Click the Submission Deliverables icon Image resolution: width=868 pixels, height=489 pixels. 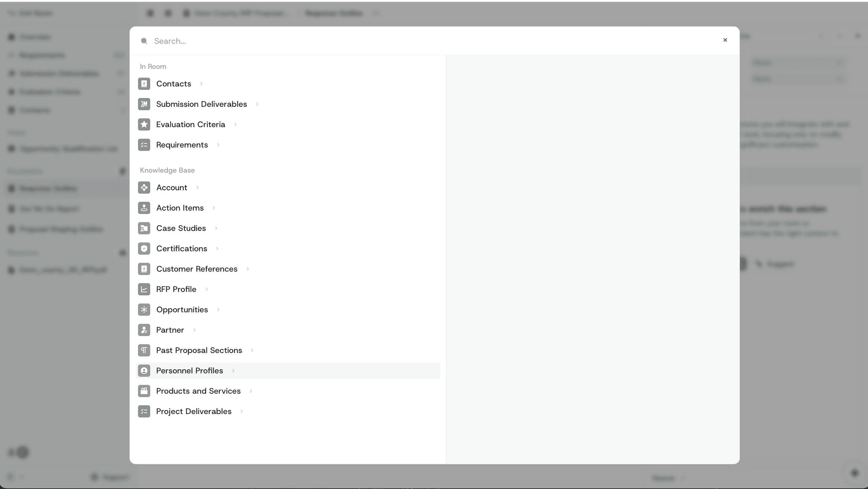144,104
